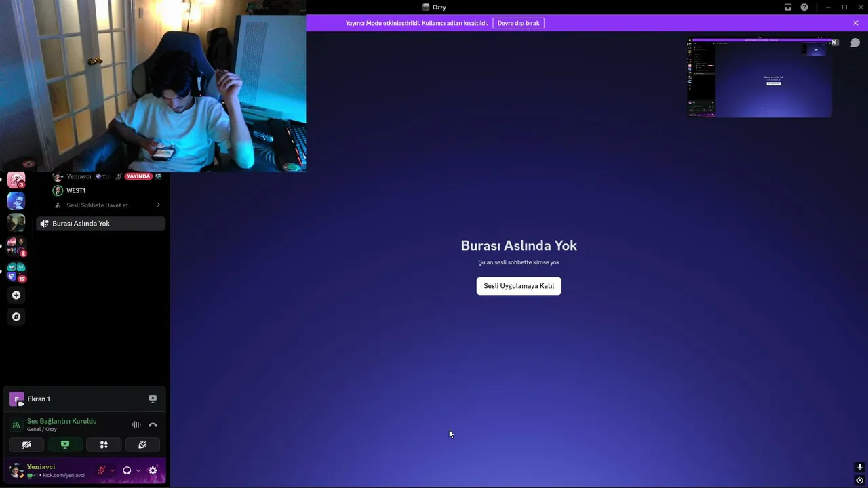Select Burası Aslında Yok voice channel
This screenshot has height=488, width=868.
[101, 224]
